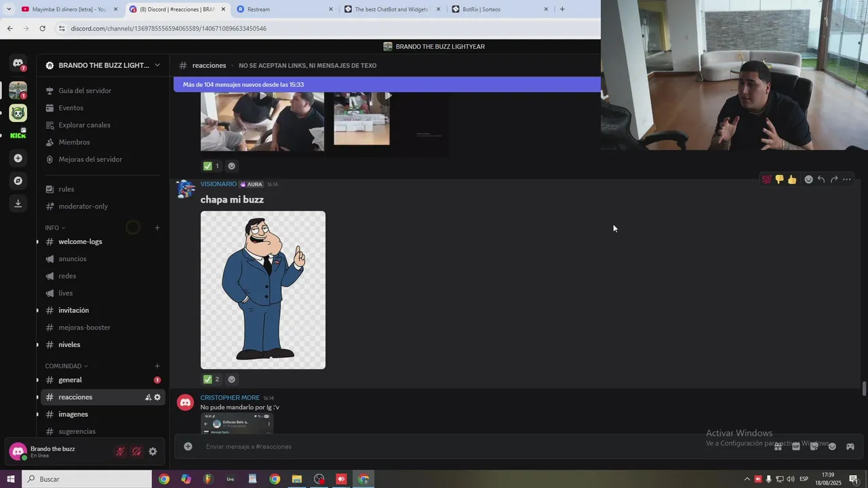Image resolution: width=868 pixels, height=488 pixels.
Task: Open the green panda server icon
Action: pyautogui.click(x=18, y=113)
